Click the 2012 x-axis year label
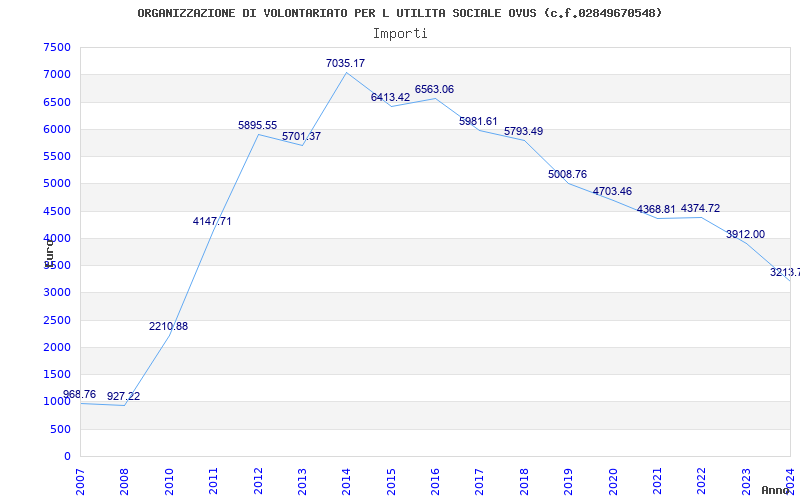This screenshot has width=800, height=500. coord(258,481)
